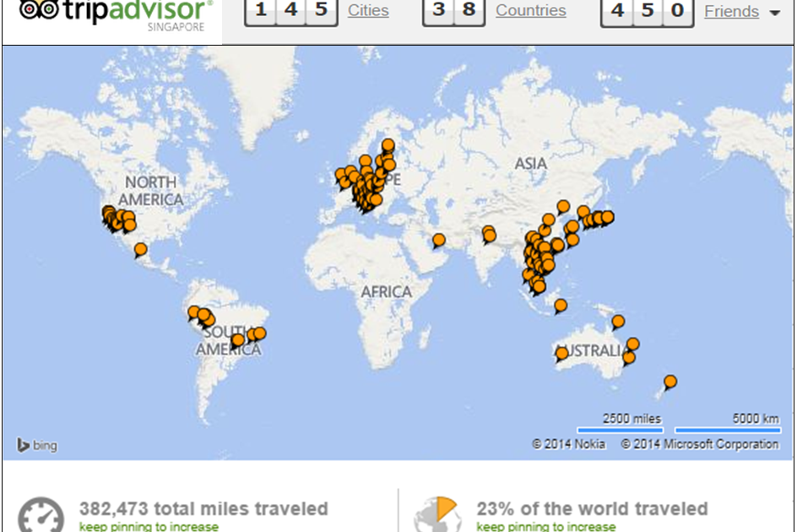Click the pin on Australia's west coast
Viewport: 797px width, 532px height.
coord(562,353)
